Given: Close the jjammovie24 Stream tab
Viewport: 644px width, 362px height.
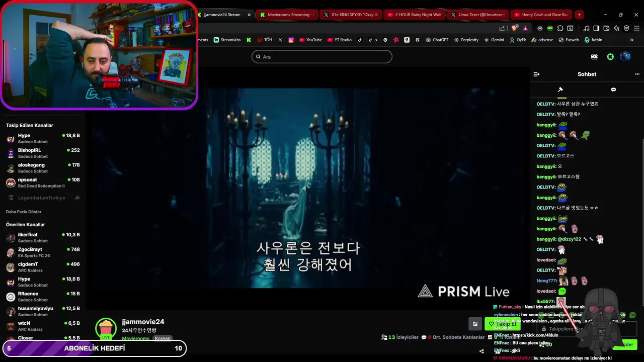Looking at the screenshot, I should point(249,15).
